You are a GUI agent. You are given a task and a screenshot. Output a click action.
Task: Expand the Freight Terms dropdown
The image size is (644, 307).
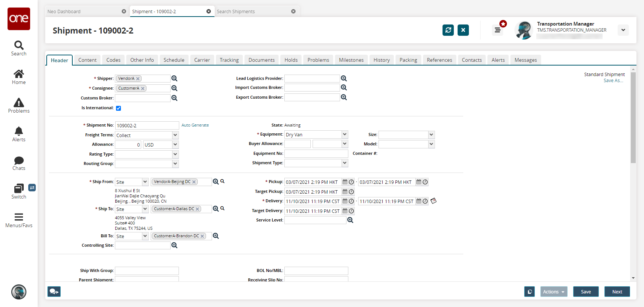[x=175, y=135]
